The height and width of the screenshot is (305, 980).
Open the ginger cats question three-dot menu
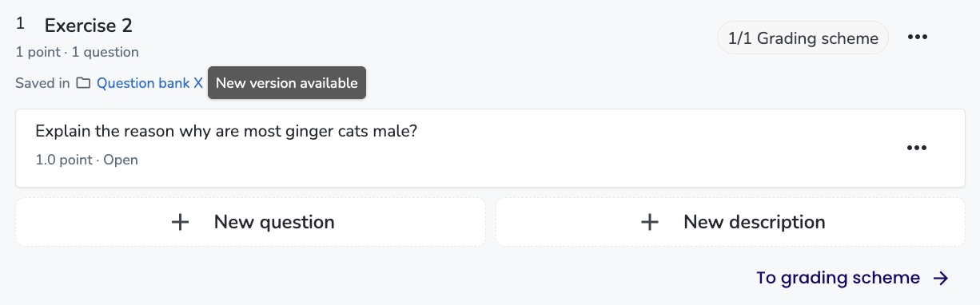[916, 148]
